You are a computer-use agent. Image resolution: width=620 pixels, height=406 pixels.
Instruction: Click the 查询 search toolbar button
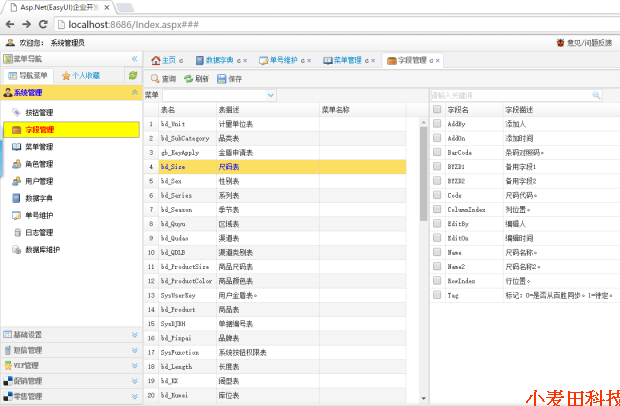(x=163, y=79)
